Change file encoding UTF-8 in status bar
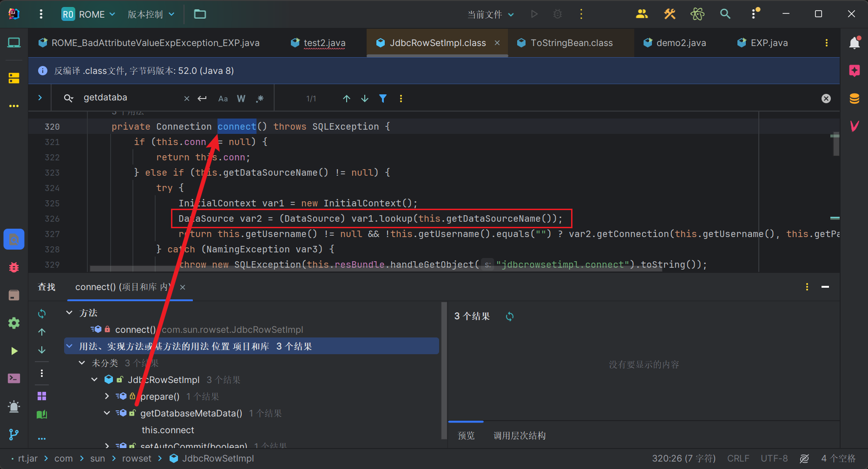 [x=774, y=459]
